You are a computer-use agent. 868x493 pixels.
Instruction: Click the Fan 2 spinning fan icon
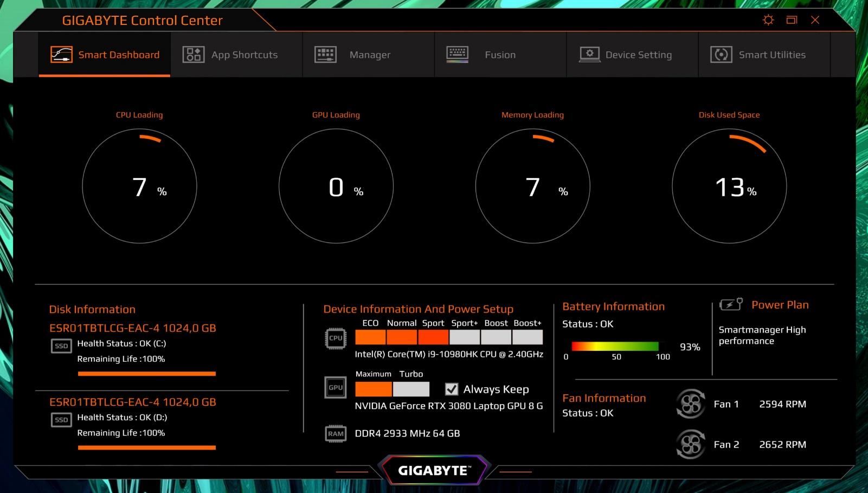pyautogui.click(x=691, y=445)
